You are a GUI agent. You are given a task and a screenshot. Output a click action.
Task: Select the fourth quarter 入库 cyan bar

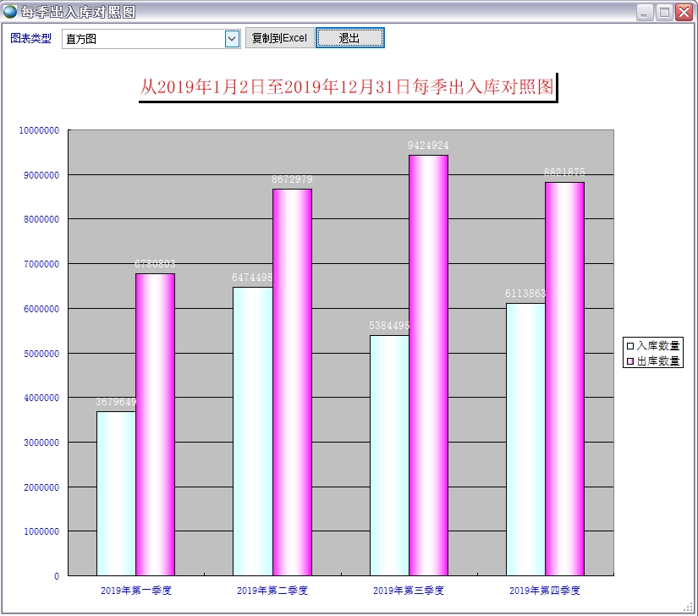[525, 439]
